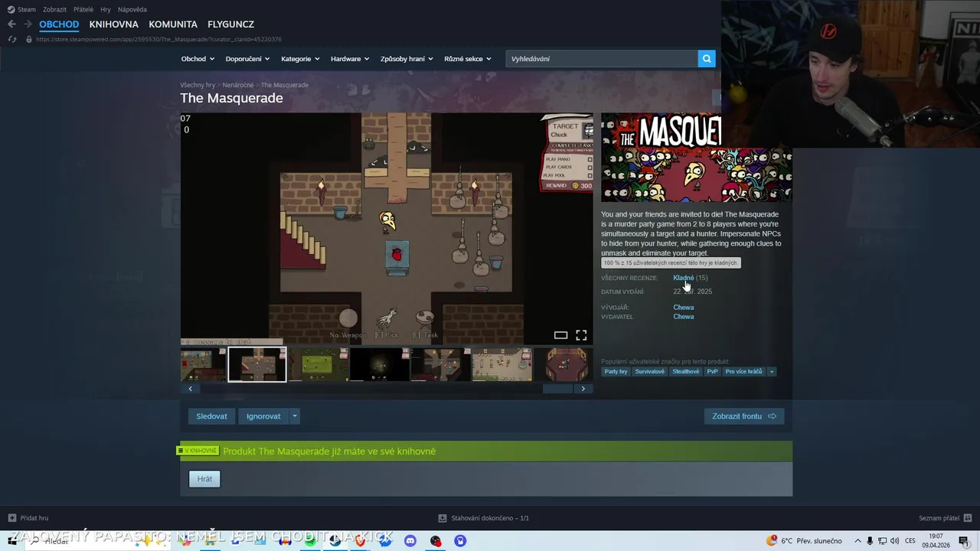The height and width of the screenshot is (551, 980).
Task: Open the FLYGUNCZ profile tab
Action: (230, 24)
